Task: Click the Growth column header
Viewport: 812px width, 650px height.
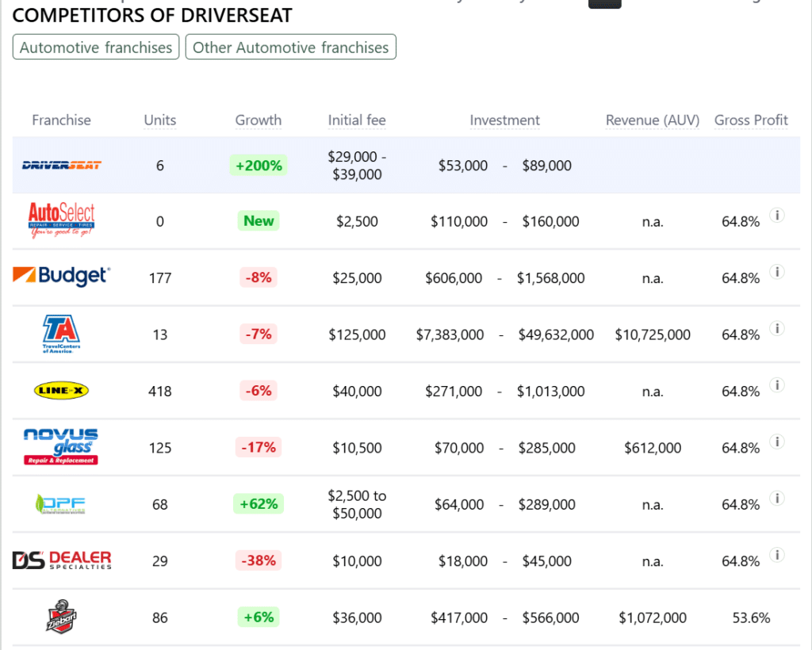Action: pyautogui.click(x=259, y=120)
